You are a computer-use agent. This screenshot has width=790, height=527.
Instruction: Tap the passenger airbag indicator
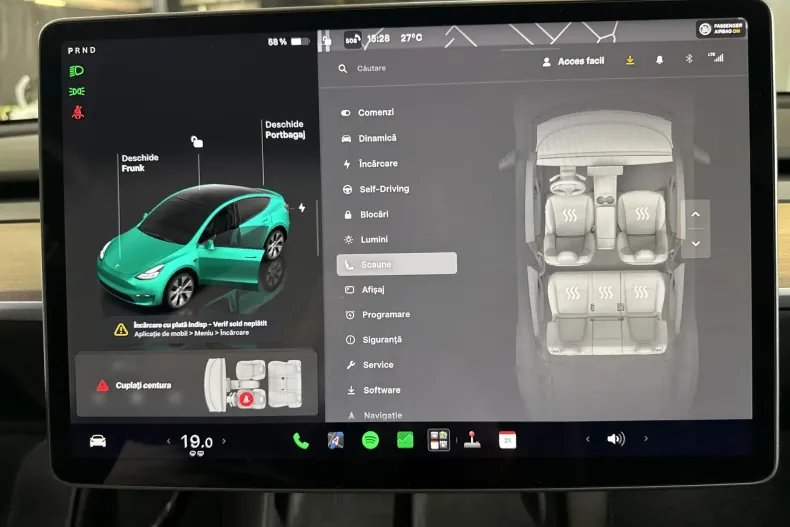pos(721,29)
